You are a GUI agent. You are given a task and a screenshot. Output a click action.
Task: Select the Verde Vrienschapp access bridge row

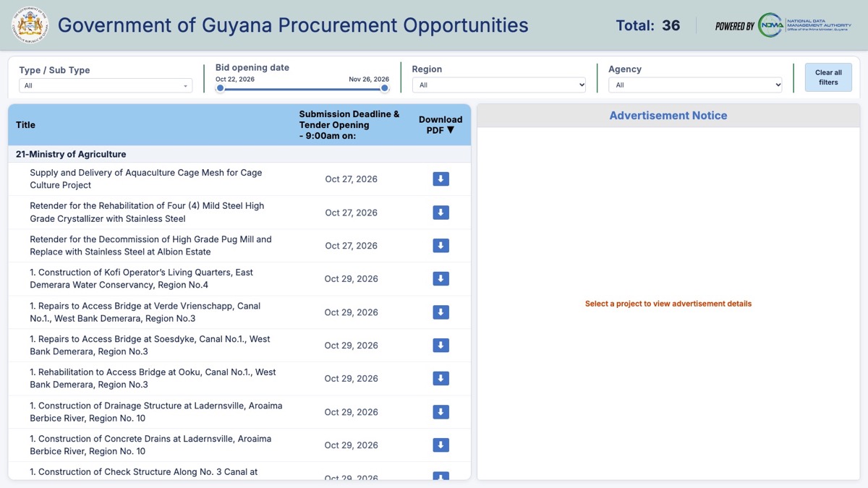point(239,312)
